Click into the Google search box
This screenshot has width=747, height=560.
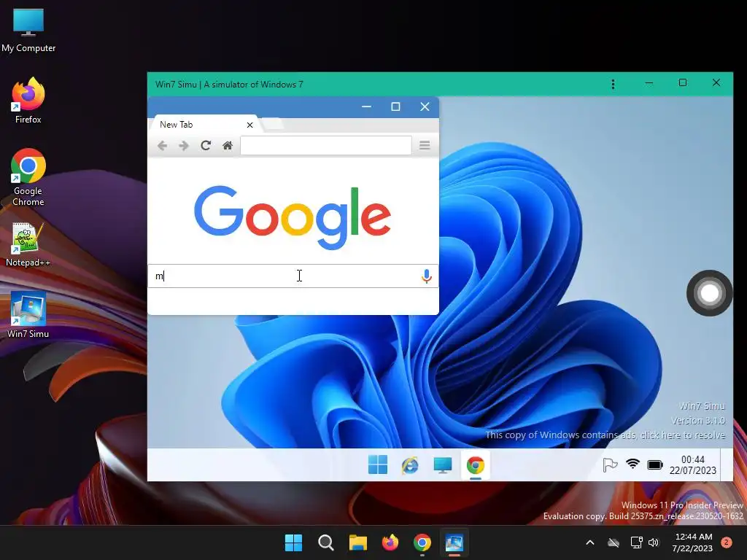[x=293, y=276]
